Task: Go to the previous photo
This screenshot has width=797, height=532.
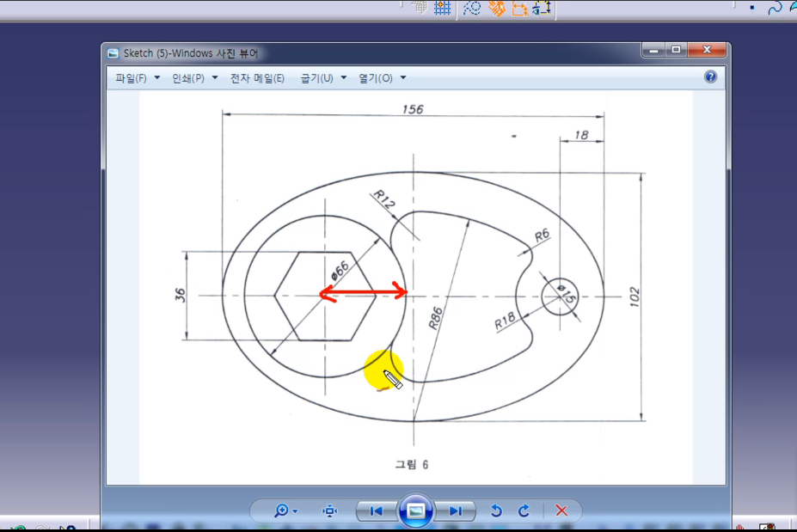Action: [376, 511]
